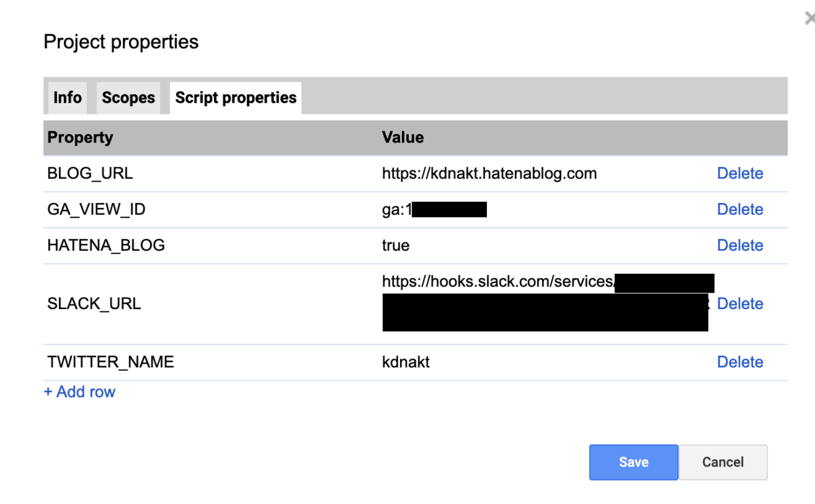Switch to the Info tab
Viewport: 815px width, 504px height.
(68, 98)
